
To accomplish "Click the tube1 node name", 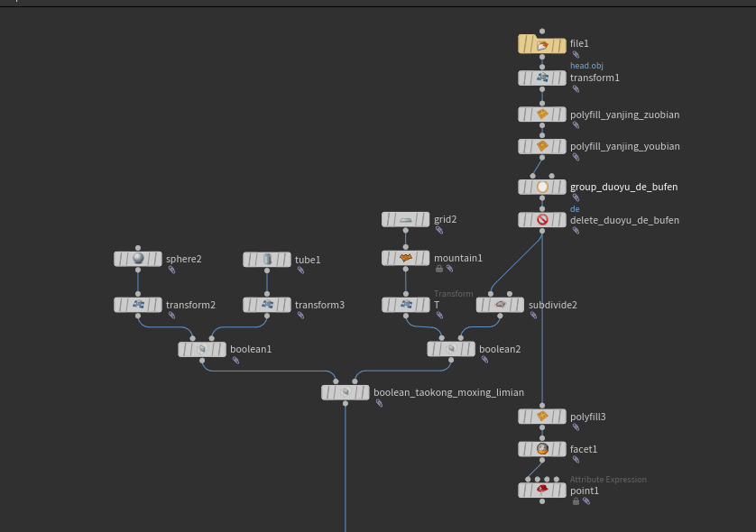I will 308,260.
